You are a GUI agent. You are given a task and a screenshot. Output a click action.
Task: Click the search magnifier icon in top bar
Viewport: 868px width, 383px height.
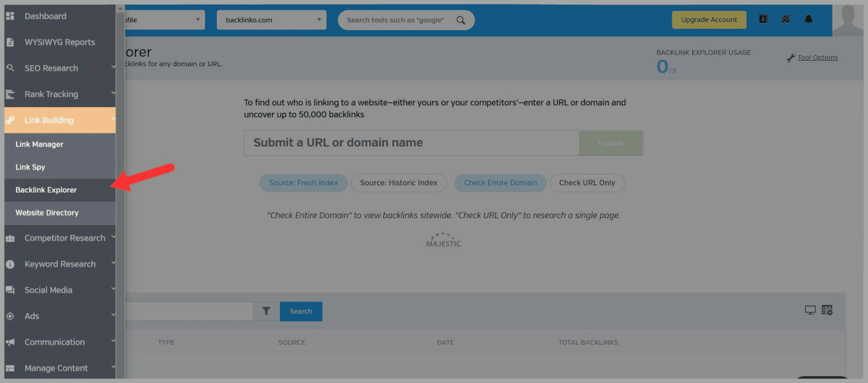point(461,20)
